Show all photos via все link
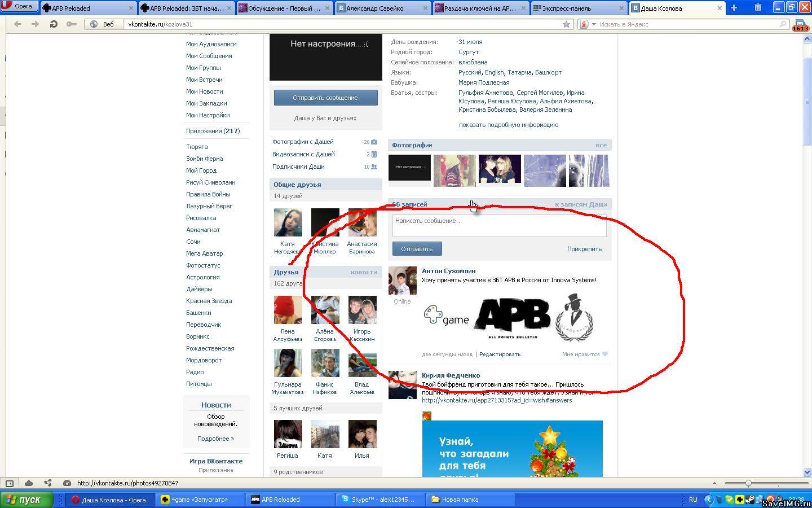Viewport: 812px width, 508px height. pyautogui.click(x=601, y=145)
